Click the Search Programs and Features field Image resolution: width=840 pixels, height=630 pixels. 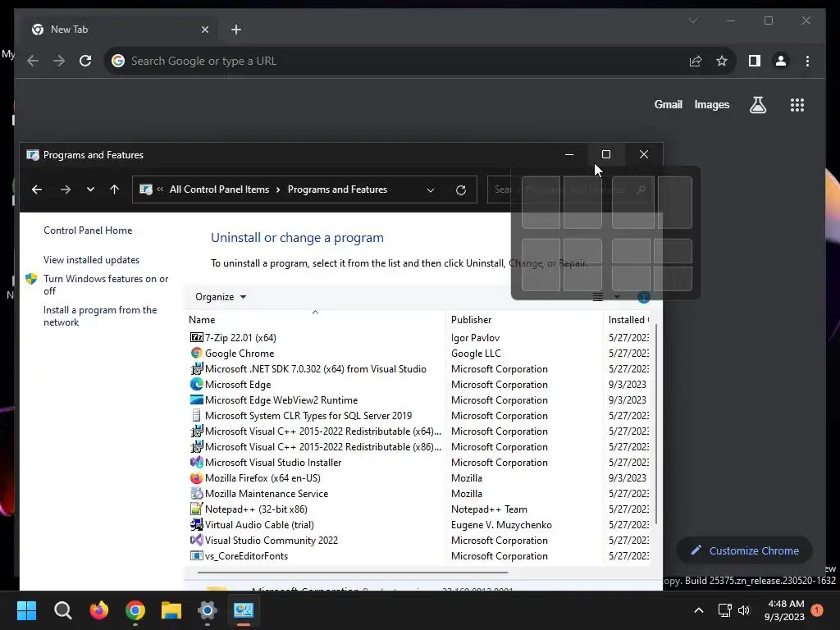coord(571,189)
